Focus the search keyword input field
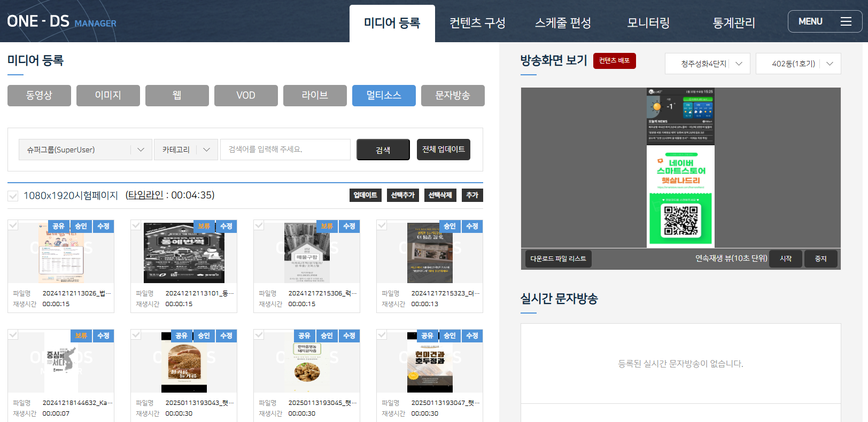The width and height of the screenshot is (868, 422). point(285,150)
